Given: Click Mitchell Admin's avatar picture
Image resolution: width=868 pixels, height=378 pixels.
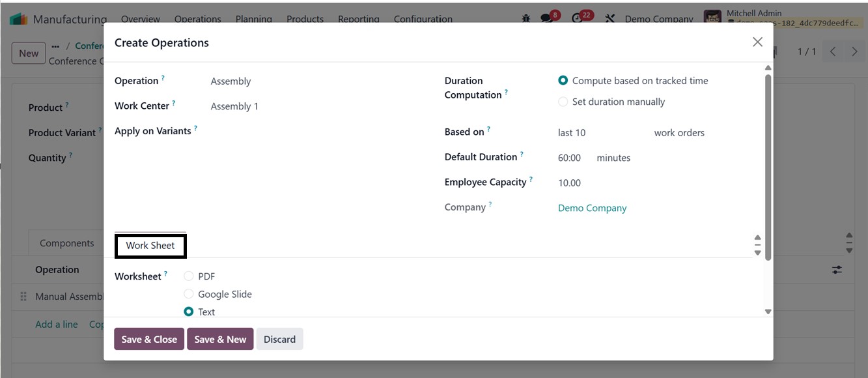Looking at the screenshot, I should (x=713, y=18).
